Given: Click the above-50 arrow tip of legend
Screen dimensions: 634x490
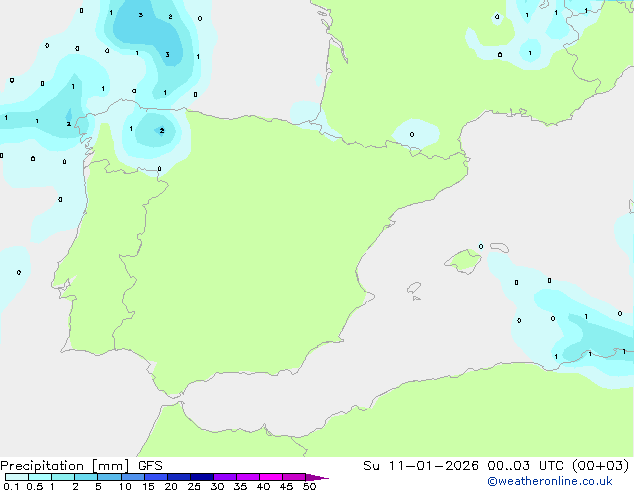Looking at the screenshot, I should [317, 477].
